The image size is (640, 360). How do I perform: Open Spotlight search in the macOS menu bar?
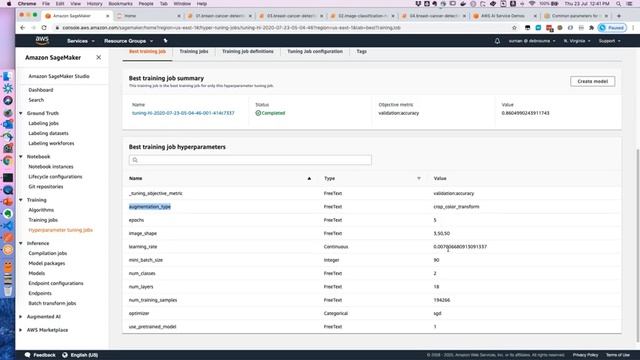619,4
